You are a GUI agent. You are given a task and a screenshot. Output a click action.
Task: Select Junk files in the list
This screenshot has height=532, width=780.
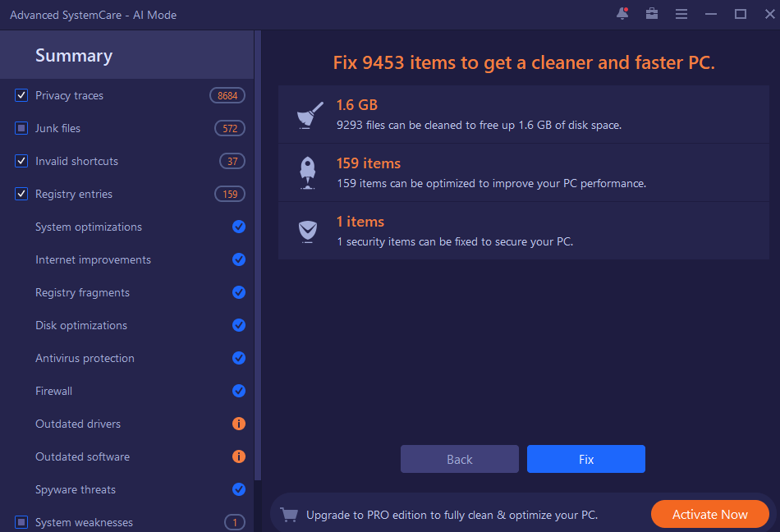57,128
